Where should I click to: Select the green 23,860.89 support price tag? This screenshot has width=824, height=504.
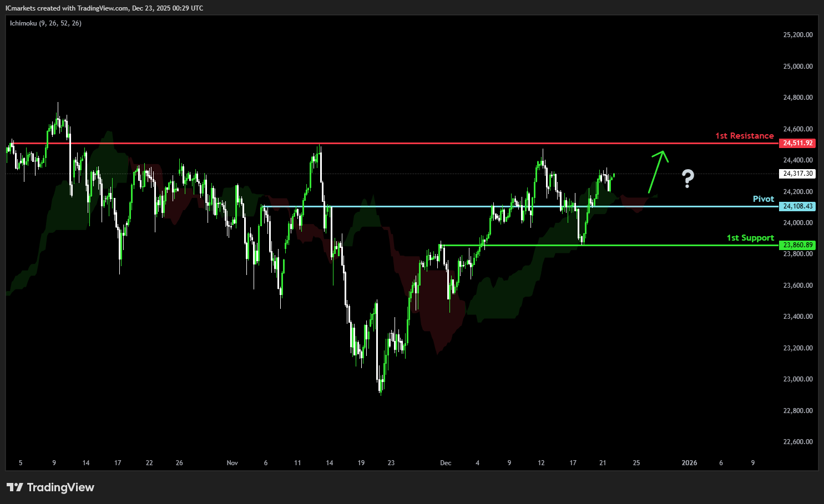click(797, 245)
